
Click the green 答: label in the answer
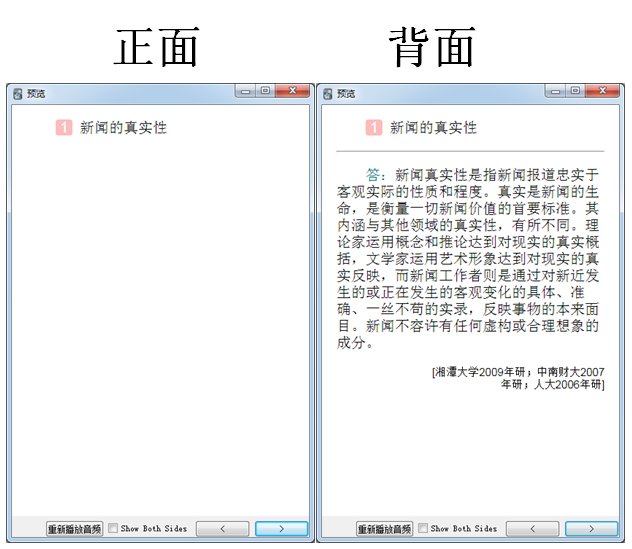[x=376, y=175]
